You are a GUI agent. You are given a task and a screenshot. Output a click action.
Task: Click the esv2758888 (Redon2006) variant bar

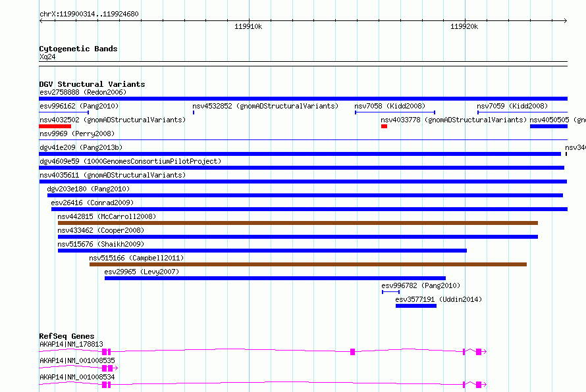click(x=303, y=99)
